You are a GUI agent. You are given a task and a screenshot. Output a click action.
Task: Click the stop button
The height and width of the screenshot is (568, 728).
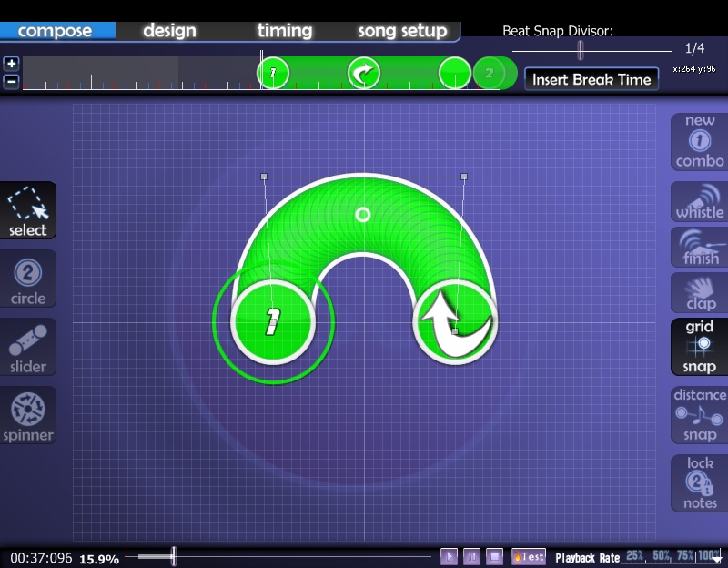click(x=494, y=556)
